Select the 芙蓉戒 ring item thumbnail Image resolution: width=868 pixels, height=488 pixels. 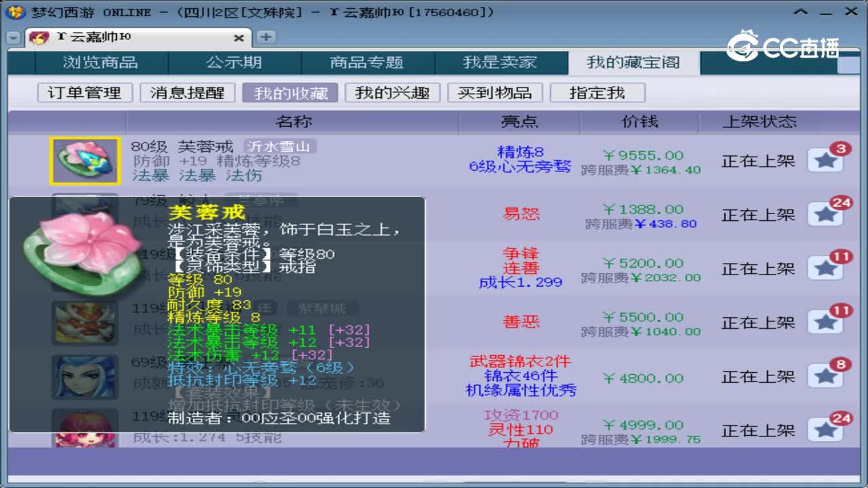pos(85,161)
